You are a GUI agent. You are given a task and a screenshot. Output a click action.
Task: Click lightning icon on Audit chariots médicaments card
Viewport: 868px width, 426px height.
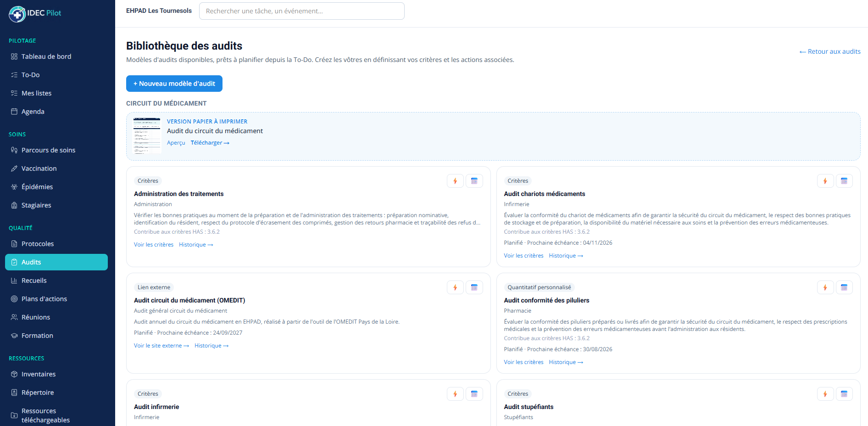click(825, 181)
